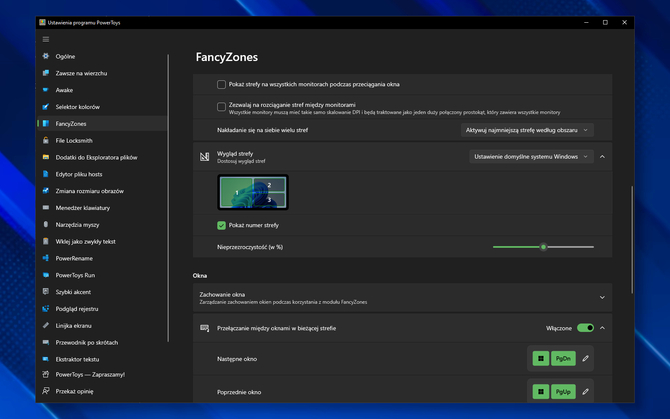Image resolution: width=670 pixels, height=419 pixels.
Task: Click the Okna section heading
Action: pos(200,276)
